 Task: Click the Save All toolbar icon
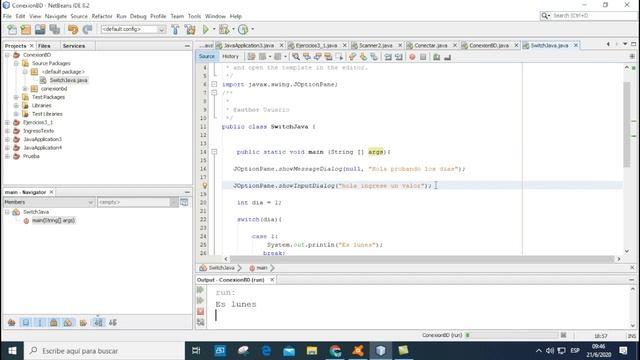(54, 29)
